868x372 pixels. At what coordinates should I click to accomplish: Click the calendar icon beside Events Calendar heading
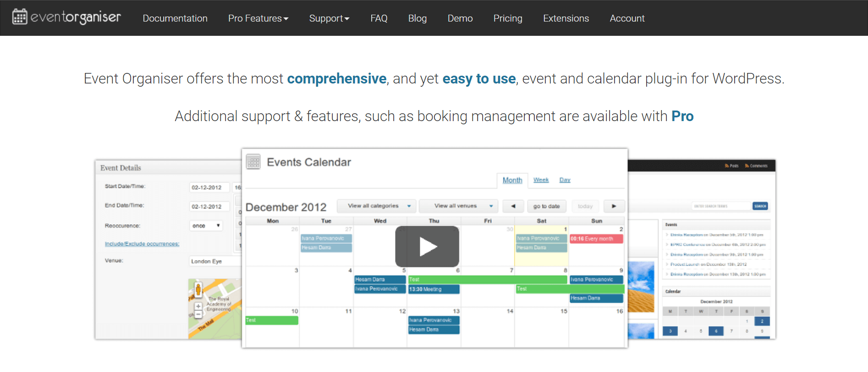coord(253,161)
